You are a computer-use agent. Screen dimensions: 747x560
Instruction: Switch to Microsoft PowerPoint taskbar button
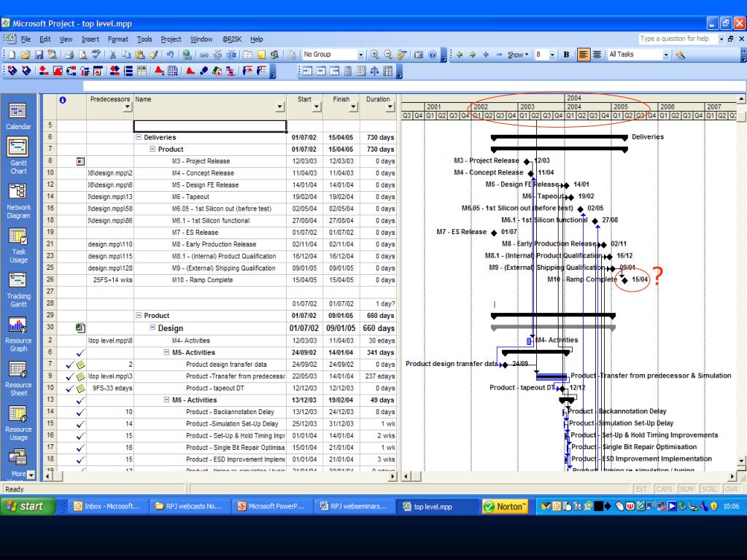(x=271, y=506)
